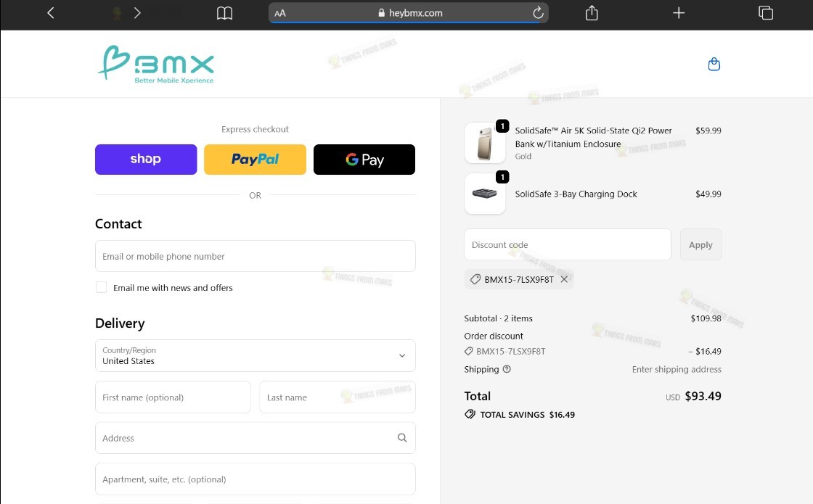The width and height of the screenshot is (813, 504).
Task: Click the SolidSafe 3-Bay Charging Dock name
Action: (576, 194)
